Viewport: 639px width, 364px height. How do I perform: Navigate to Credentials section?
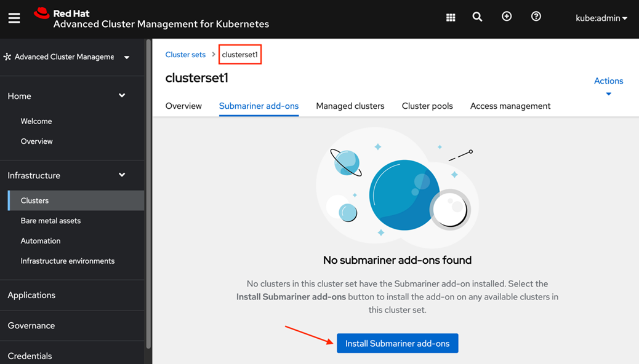(30, 356)
